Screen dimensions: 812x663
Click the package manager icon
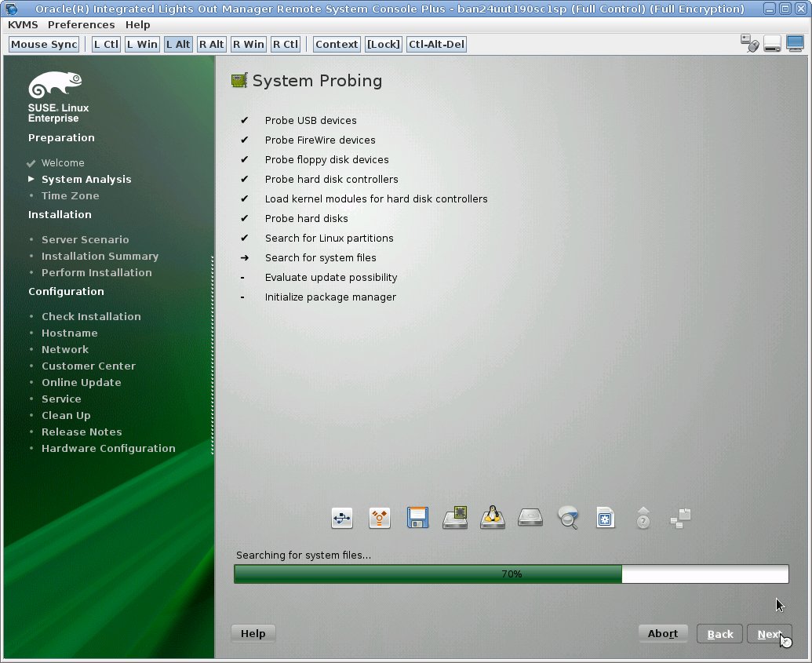pos(606,518)
